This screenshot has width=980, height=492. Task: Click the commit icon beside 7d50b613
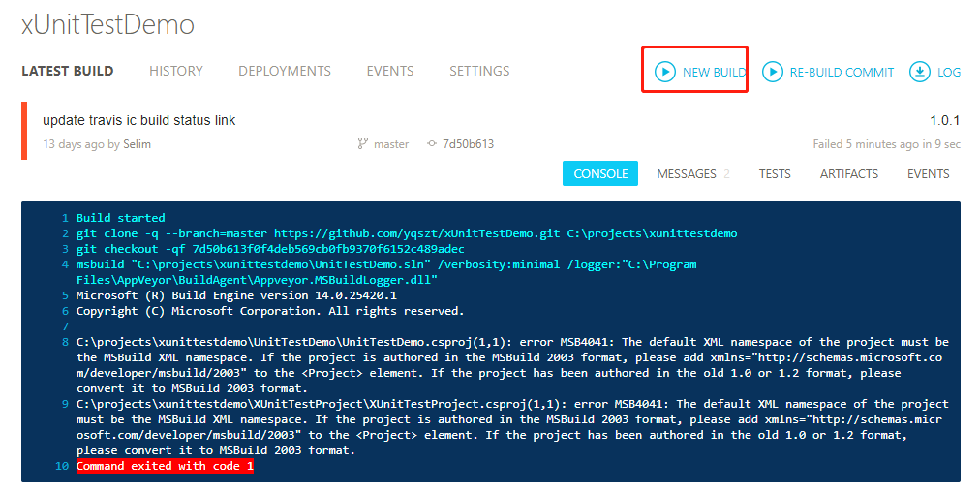tap(431, 143)
